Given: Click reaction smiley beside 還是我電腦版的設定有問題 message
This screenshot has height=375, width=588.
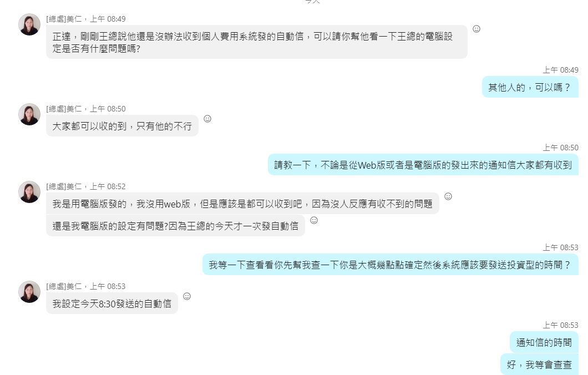Looking at the screenshot, I should (314, 220).
